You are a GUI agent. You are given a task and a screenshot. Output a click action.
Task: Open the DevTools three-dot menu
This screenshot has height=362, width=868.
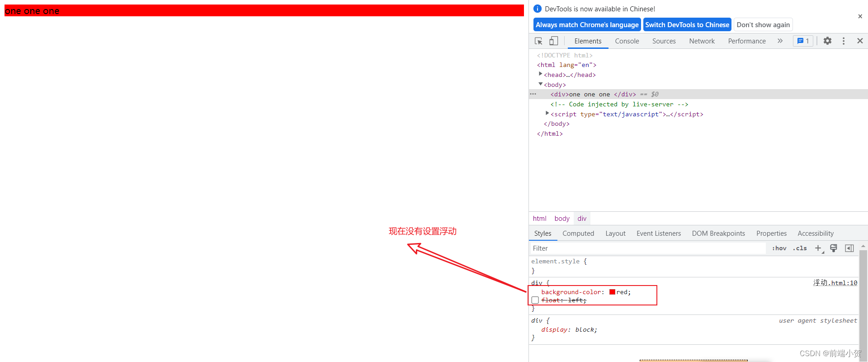pyautogui.click(x=844, y=41)
